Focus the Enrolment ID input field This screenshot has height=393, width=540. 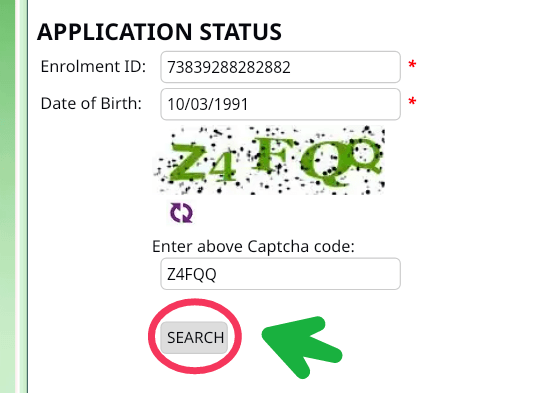(x=280, y=67)
